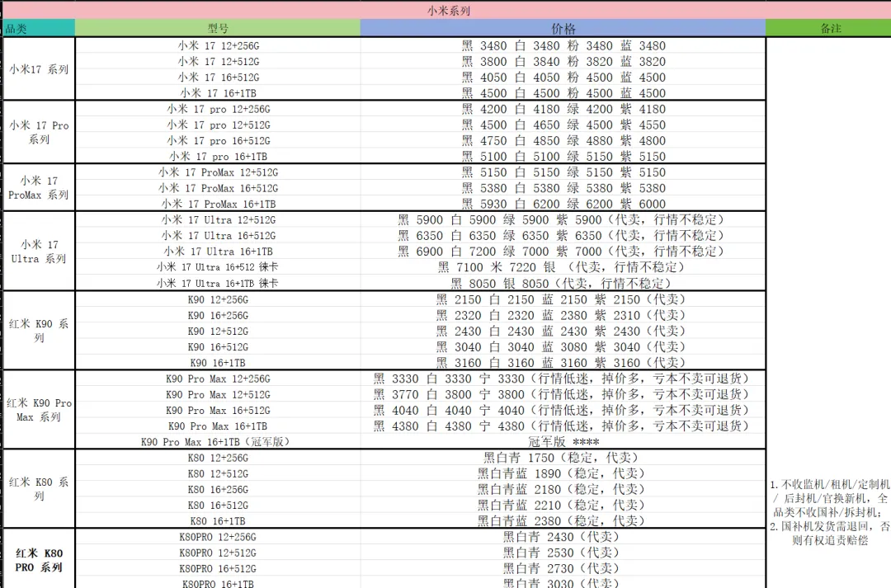This screenshot has height=588, width=891.
Task: Select model cell 小米 17 pro 12+512G
Action: coord(218,125)
